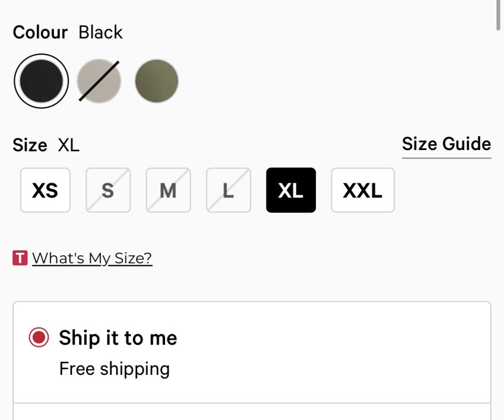Open the Size Guide link

[x=446, y=144]
